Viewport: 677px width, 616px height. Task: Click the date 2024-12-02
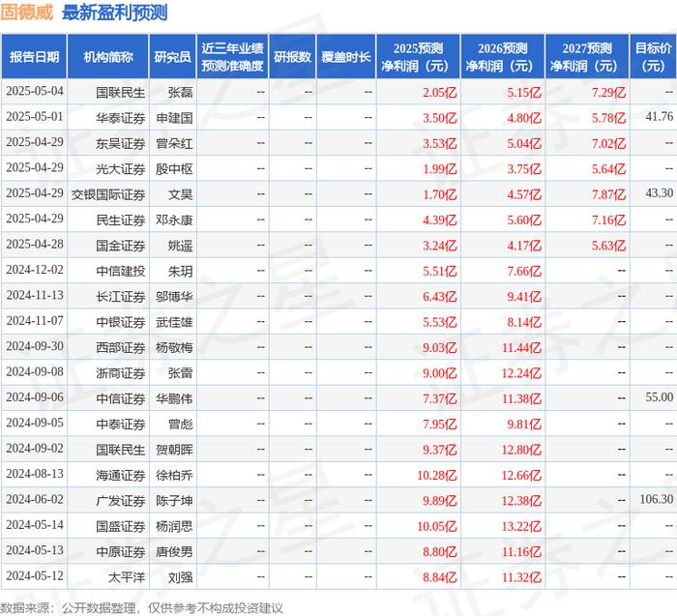(35, 270)
